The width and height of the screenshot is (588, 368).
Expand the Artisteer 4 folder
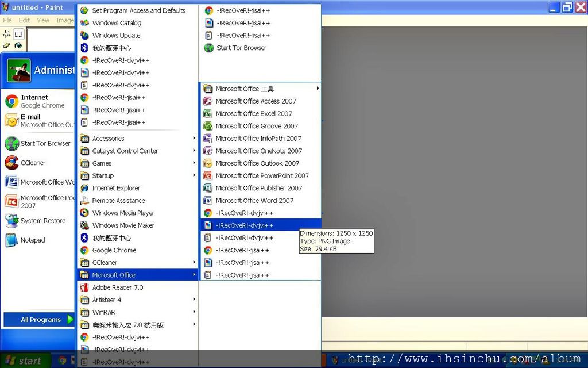pyautogui.click(x=138, y=300)
